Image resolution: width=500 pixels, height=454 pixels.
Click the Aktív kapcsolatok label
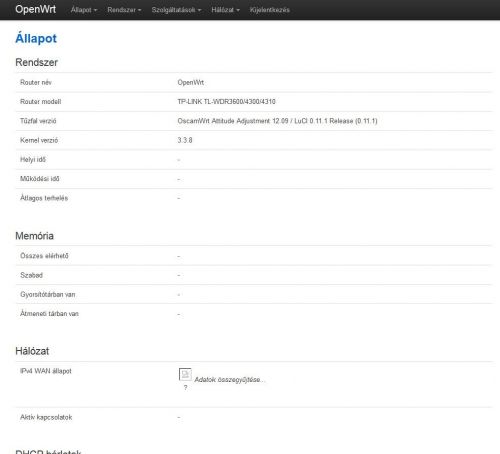(x=46, y=417)
